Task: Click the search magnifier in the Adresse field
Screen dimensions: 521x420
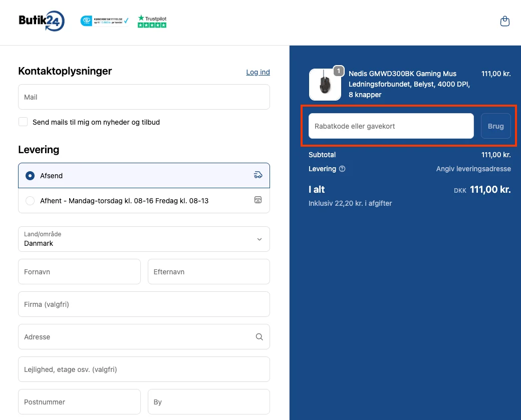Action: point(259,337)
